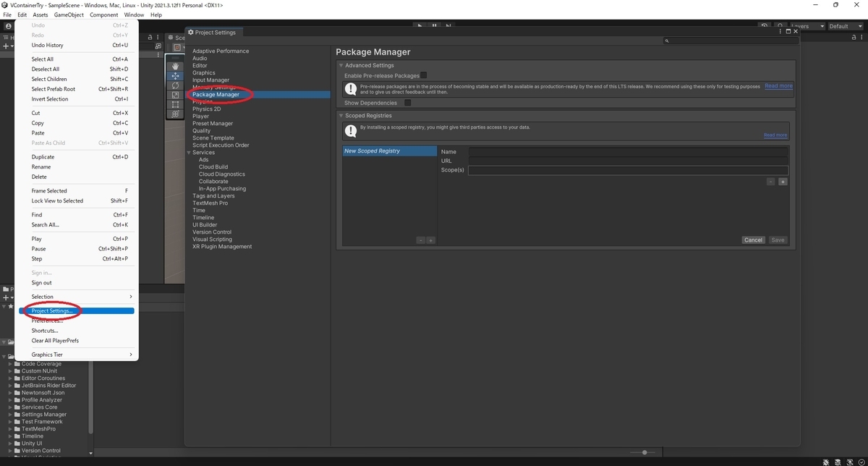The height and width of the screenshot is (466, 868).
Task: Click the Play button in top toolbar
Action: tap(420, 26)
